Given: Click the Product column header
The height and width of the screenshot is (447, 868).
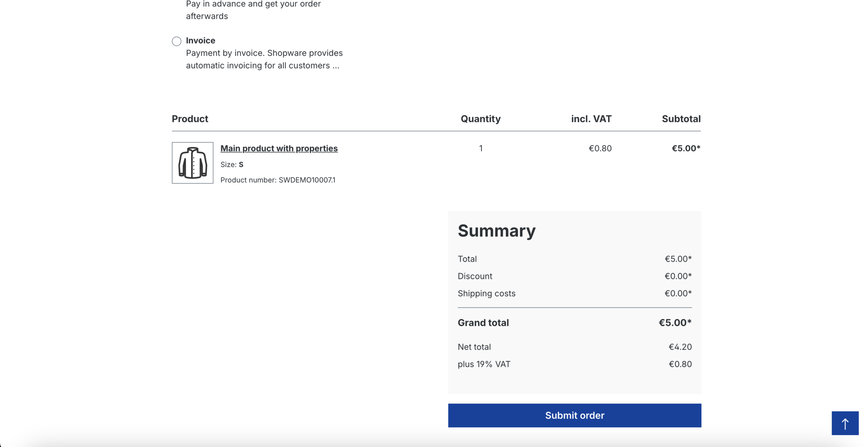Looking at the screenshot, I should click(190, 119).
